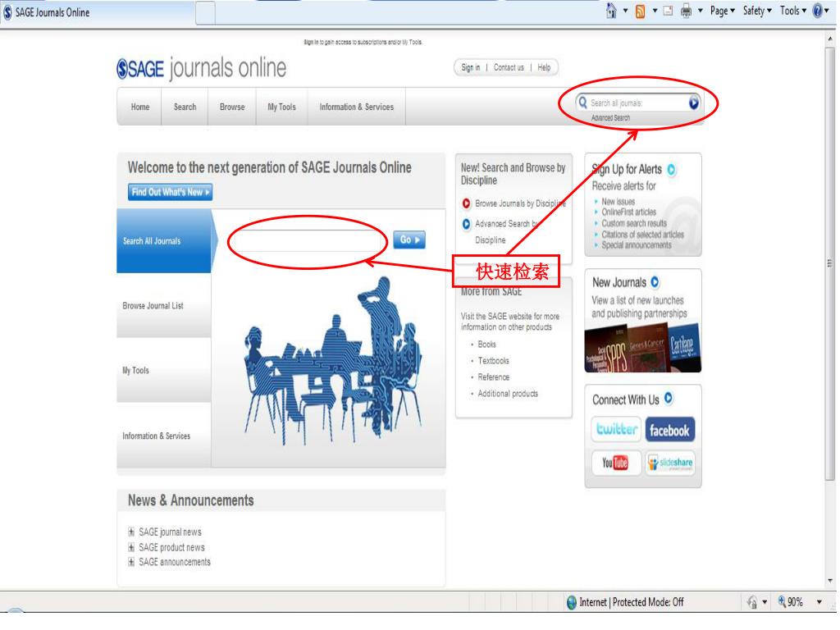Click the Go button beside search field
Image resolution: width=840 pixels, height=630 pixels.
point(409,240)
